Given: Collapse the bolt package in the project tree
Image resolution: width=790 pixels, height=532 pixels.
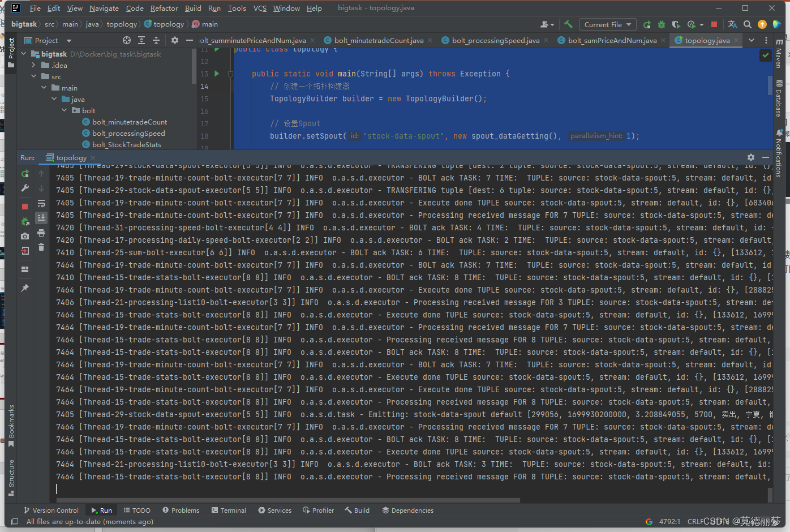Looking at the screenshot, I should (x=64, y=110).
